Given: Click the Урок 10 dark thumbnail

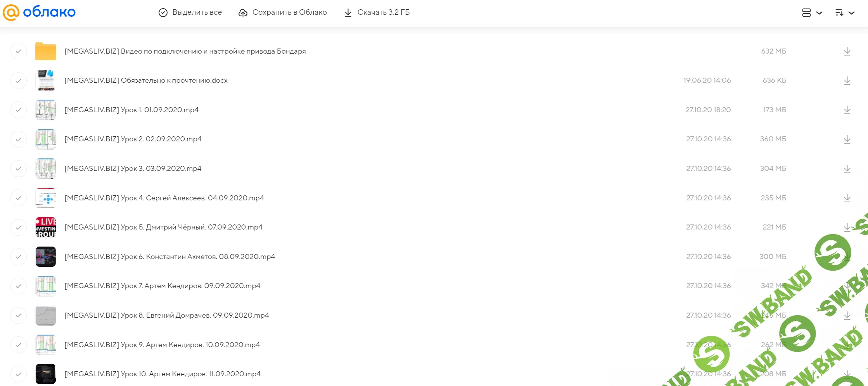Looking at the screenshot, I should [45, 374].
